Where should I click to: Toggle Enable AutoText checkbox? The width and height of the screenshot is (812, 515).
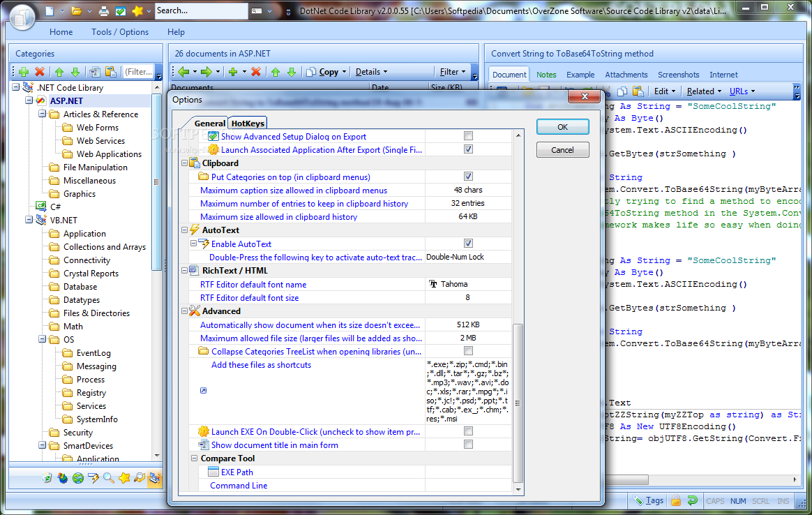click(468, 243)
